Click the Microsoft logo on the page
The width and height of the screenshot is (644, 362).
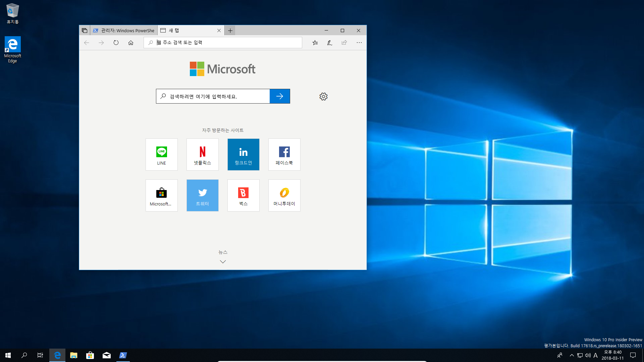[223, 69]
